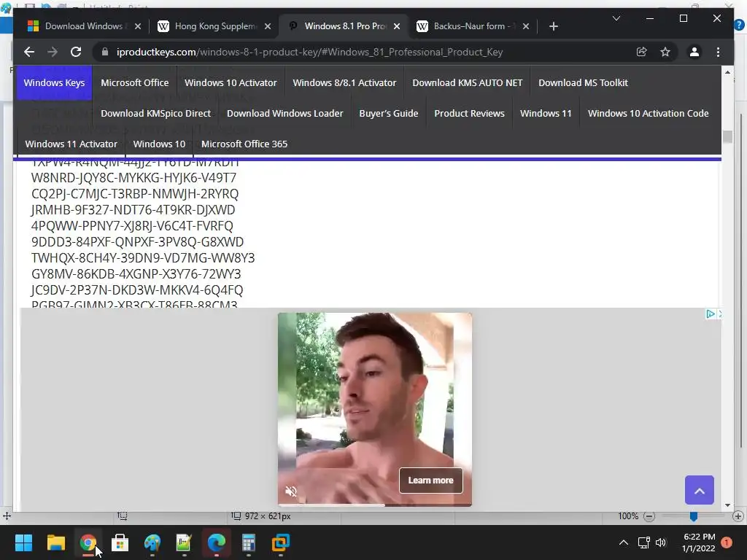Unmute the video ad speaker icon
This screenshot has height=560, width=747.
click(x=290, y=491)
